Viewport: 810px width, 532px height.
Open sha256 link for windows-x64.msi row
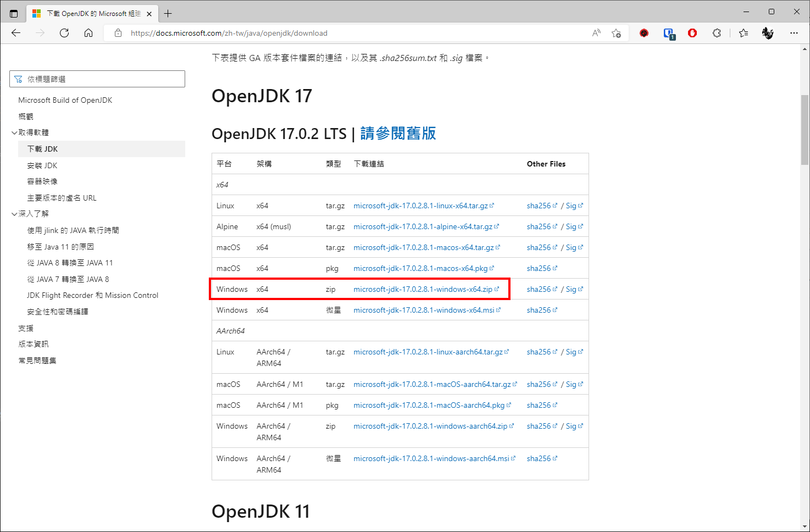(542, 310)
